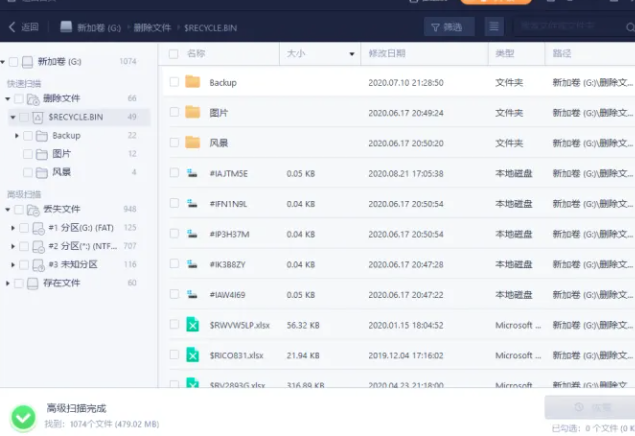Viewport: 635px width, 436px height.
Task: Expand the #1 分区(G:) (FAT) tree node
Action: [x=14, y=228]
